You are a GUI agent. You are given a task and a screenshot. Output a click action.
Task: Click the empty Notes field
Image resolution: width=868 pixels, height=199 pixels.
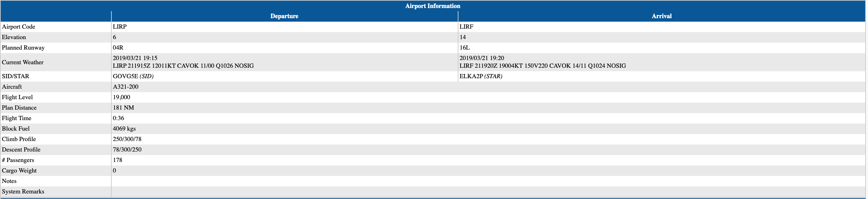click(x=488, y=181)
